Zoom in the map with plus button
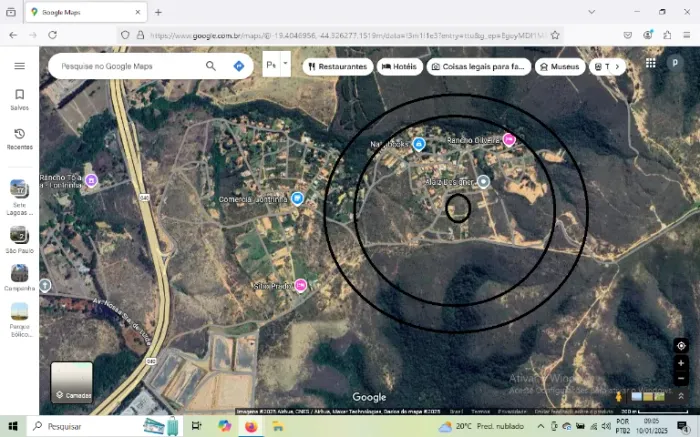 pyautogui.click(x=681, y=363)
